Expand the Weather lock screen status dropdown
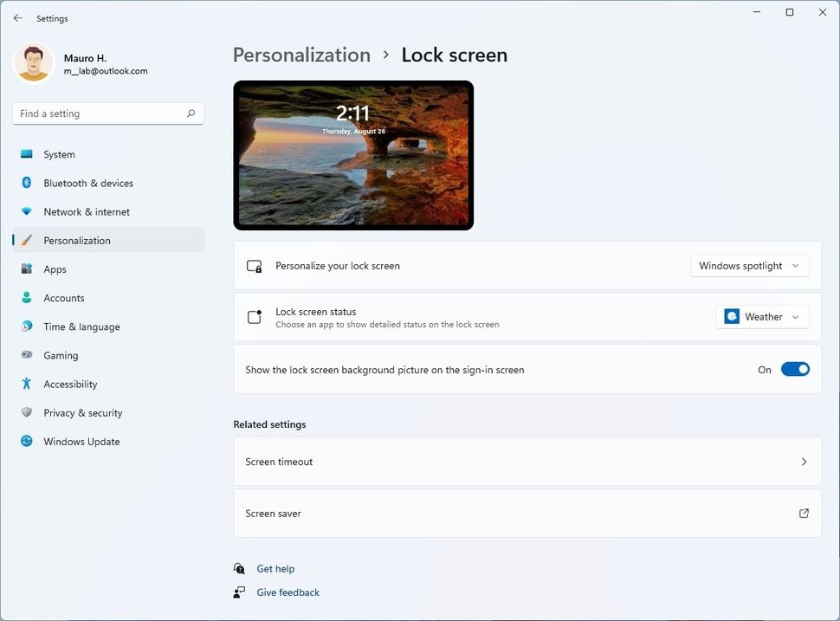The width and height of the screenshot is (840, 621). (763, 317)
